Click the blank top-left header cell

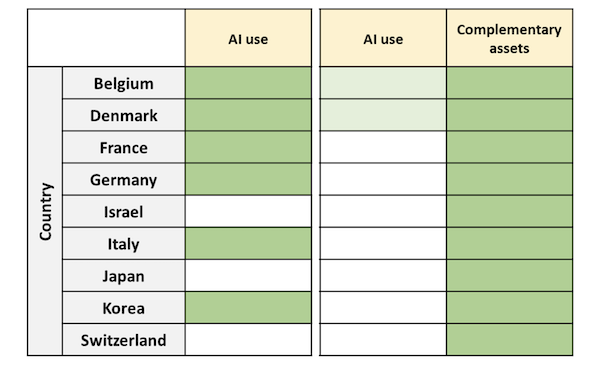pyautogui.click(x=106, y=38)
